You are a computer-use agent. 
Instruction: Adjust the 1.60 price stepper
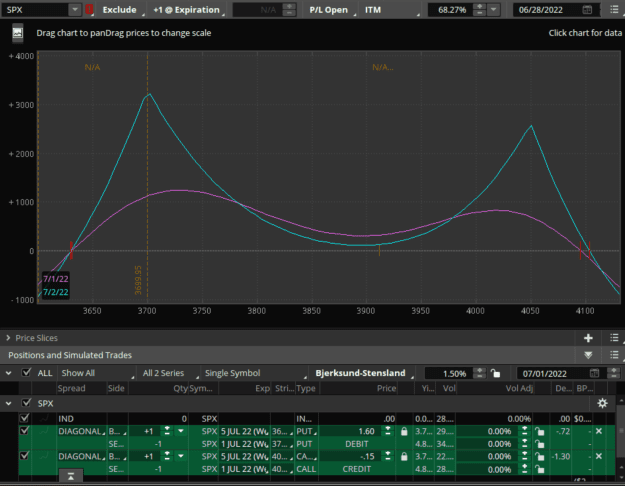387,431
